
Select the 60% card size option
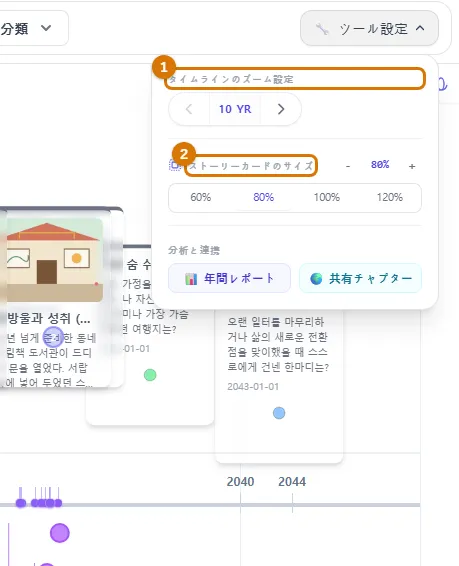coord(201,197)
